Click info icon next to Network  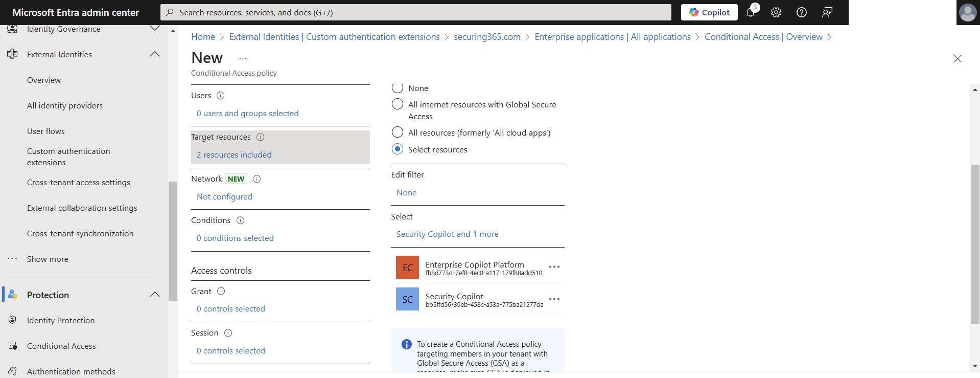[257, 179]
